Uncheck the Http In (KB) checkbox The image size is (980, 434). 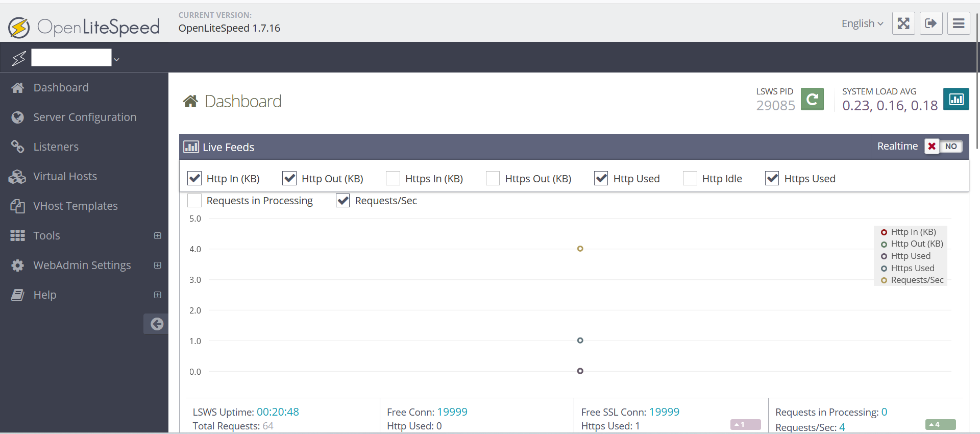click(194, 178)
